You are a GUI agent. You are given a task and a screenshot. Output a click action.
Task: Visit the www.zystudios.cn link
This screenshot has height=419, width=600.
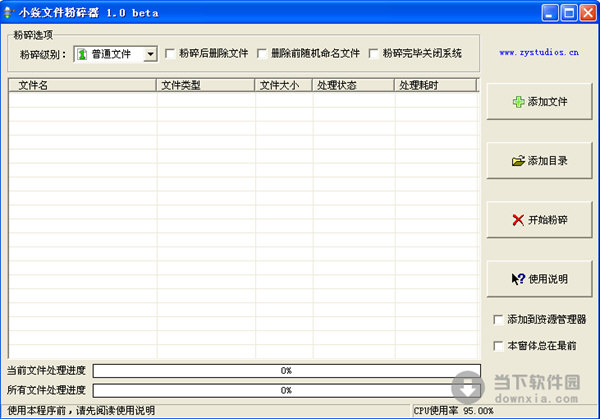[x=539, y=52]
